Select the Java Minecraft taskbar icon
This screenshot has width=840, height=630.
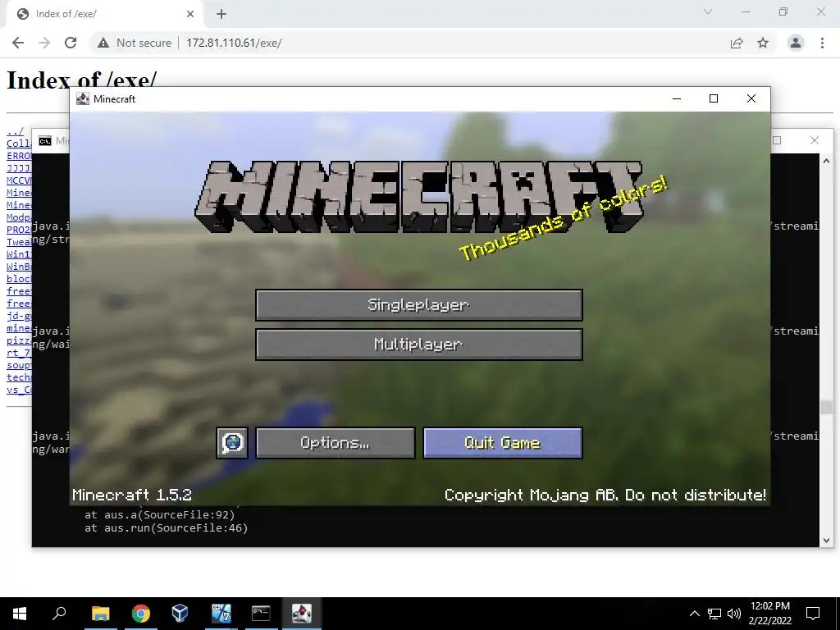point(302,614)
